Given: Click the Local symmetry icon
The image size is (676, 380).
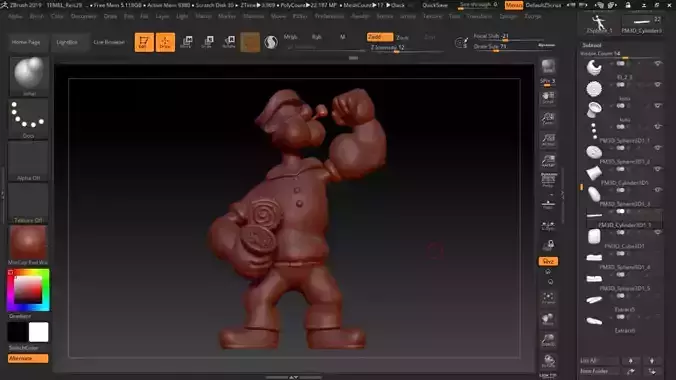Looking at the screenshot, I should [548, 226].
